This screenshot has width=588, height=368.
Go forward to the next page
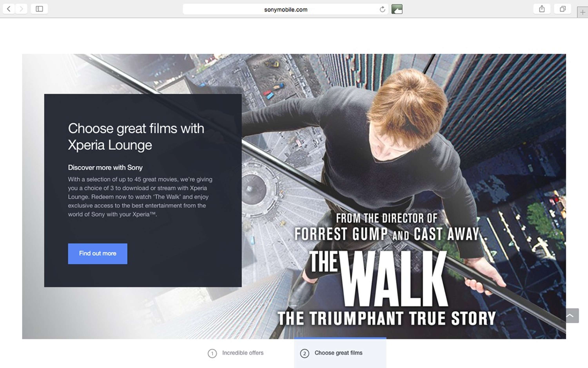[21, 9]
